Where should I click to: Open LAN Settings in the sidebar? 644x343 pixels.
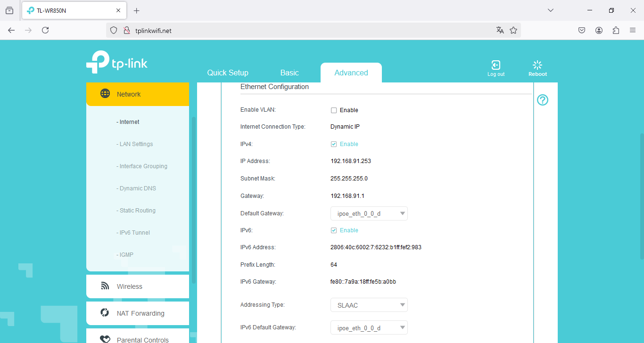tap(136, 144)
